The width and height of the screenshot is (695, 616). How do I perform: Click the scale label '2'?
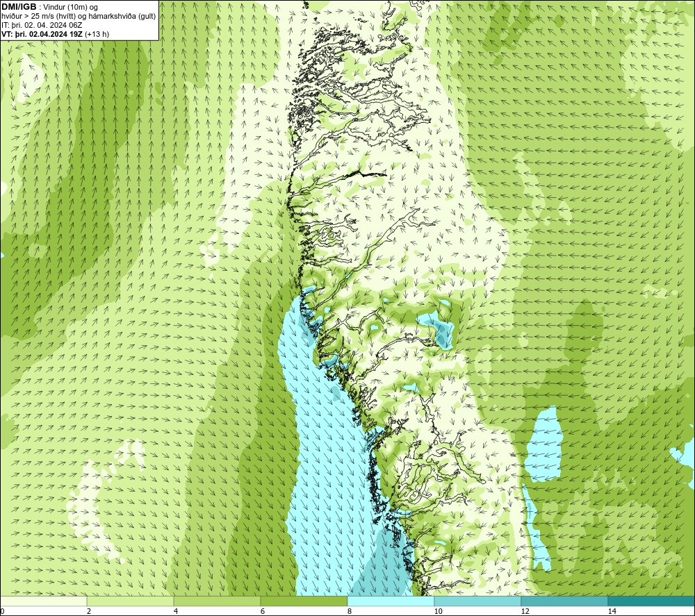(89, 611)
